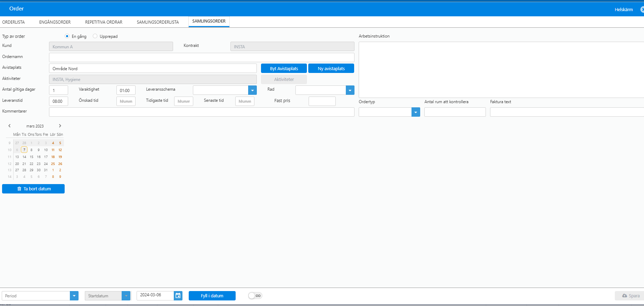
Task: Focus 'Antal rum att kontrollera' field
Action: (455, 112)
